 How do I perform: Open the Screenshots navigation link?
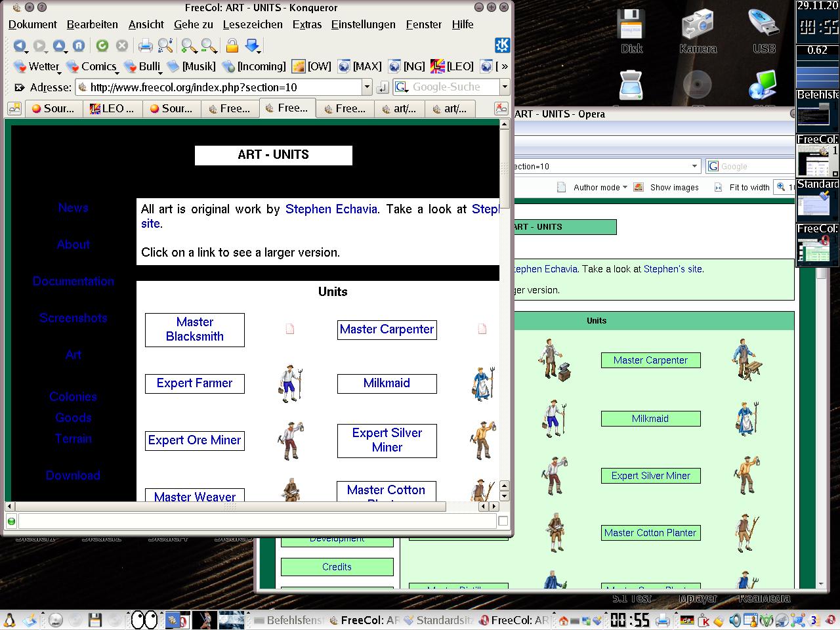pyautogui.click(x=73, y=318)
